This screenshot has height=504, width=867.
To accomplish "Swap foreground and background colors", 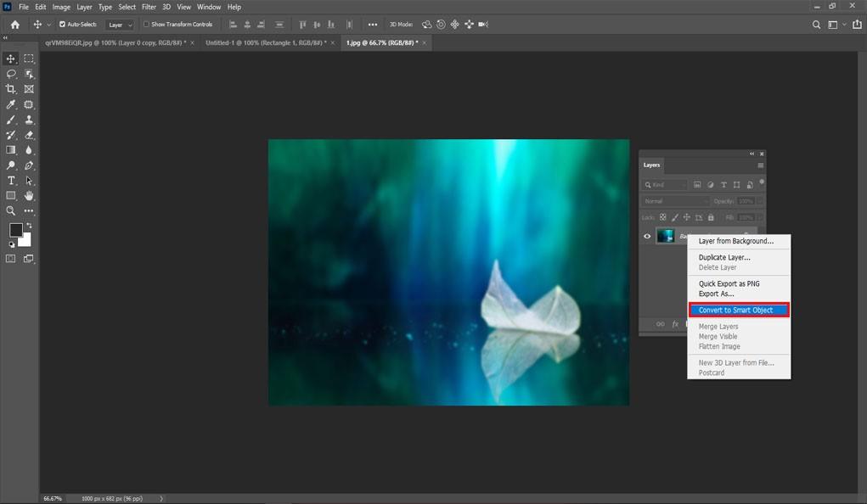I will tap(29, 226).
